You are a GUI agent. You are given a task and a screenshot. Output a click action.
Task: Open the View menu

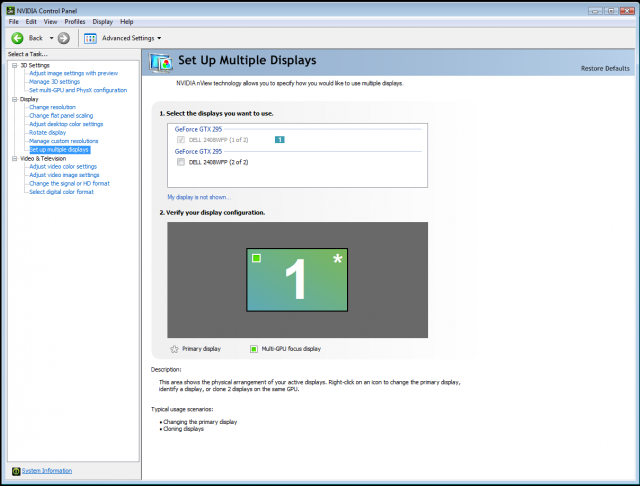(x=51, y=22)
